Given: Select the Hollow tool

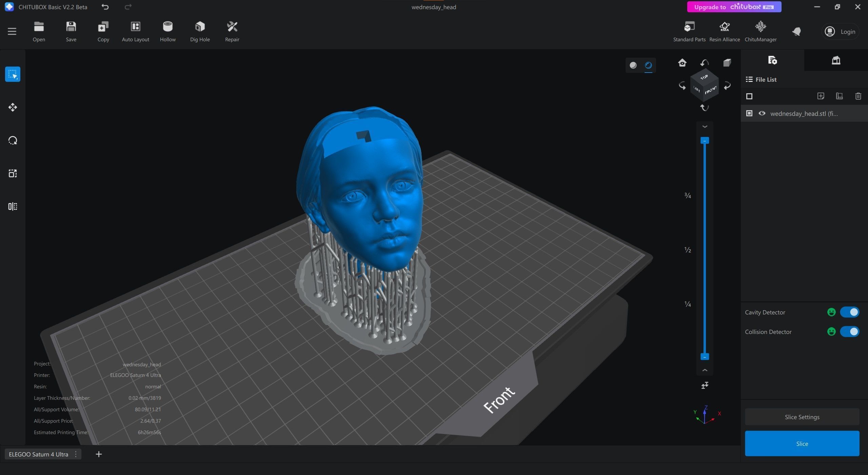Looking at the screenshot, I should [167, 31].
